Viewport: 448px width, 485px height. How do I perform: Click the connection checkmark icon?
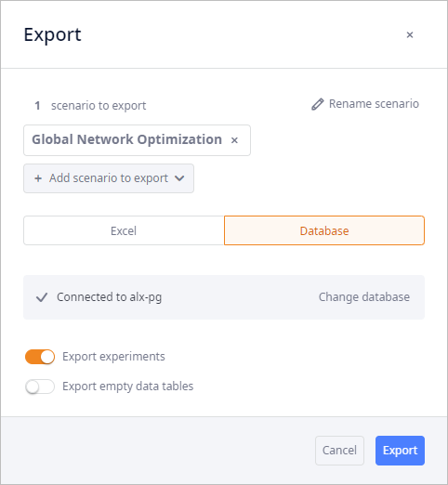coord(42,297)
